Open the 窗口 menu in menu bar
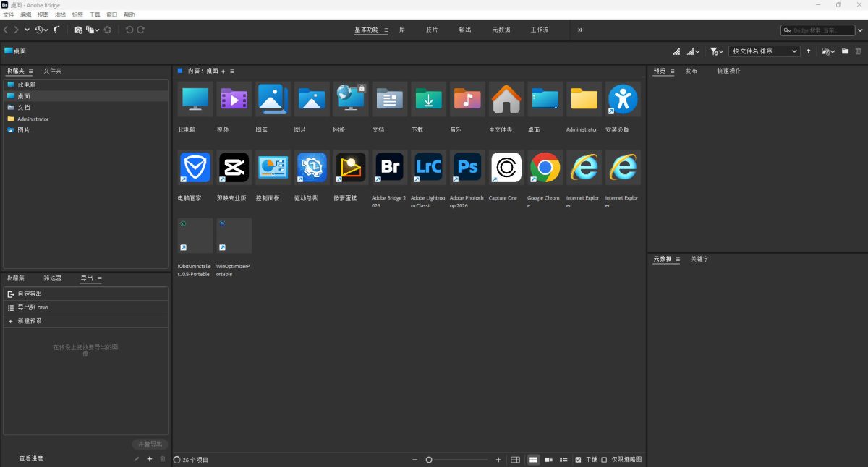Image resolution: width=868 pixels, height=467 pixels. (112, 14)
